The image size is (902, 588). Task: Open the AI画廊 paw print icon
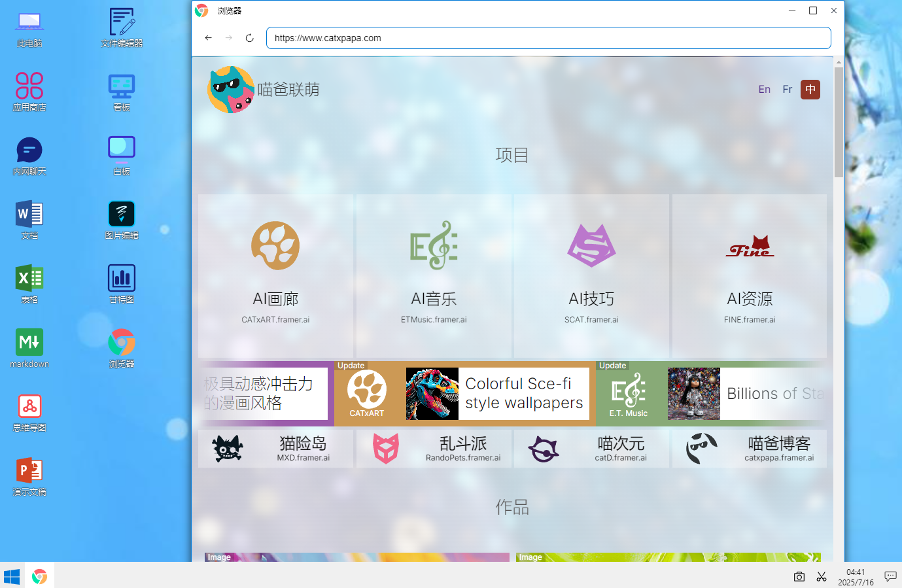click(x=275, y=245)
